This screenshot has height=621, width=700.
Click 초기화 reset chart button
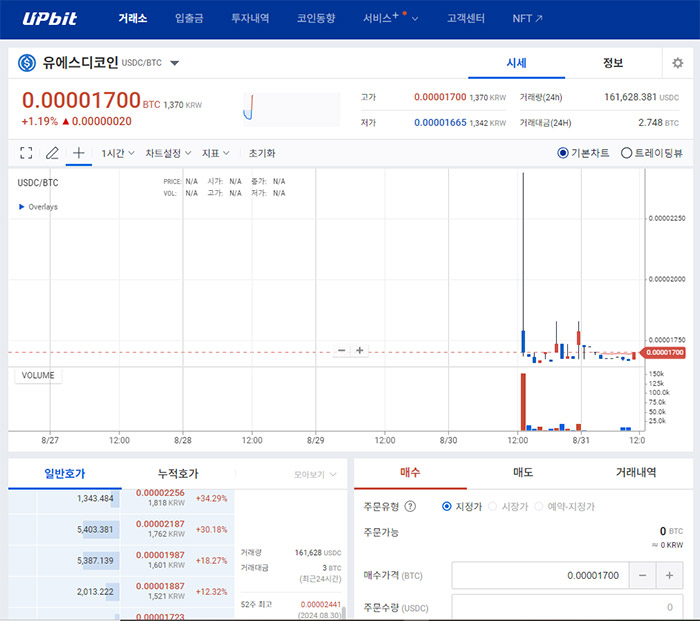(262, 153)
